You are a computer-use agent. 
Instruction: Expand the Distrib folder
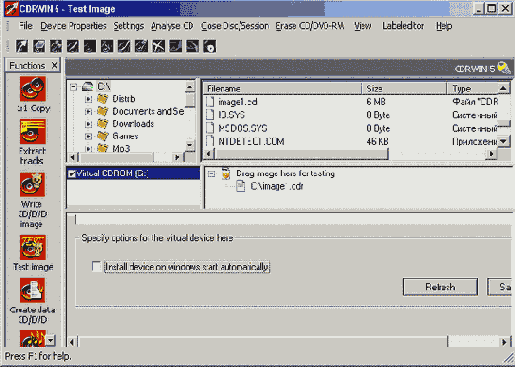[88, 99]
